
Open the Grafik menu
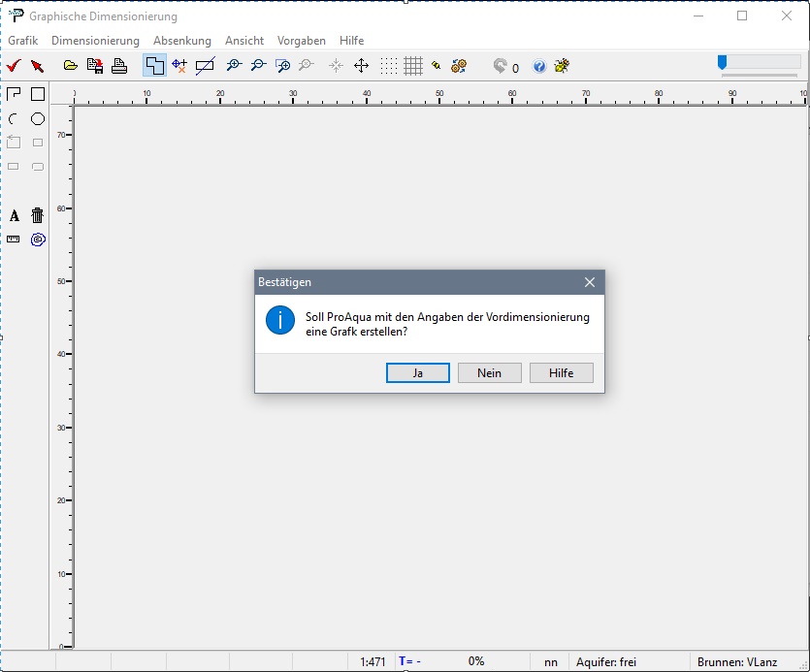pos(22,41)
